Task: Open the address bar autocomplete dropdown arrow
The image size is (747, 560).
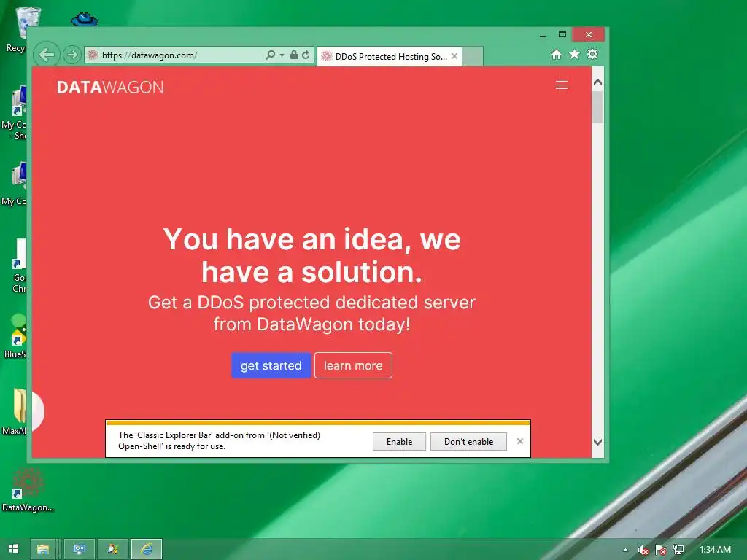Action: click(x=282, y=55)
